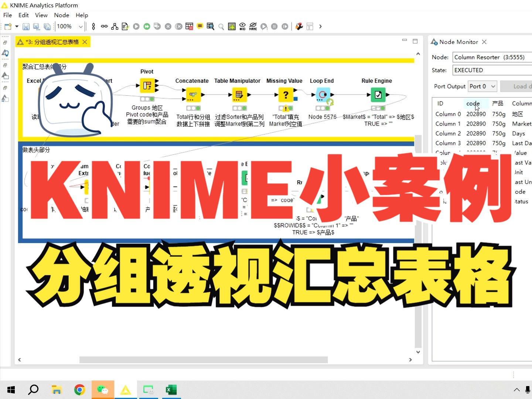This screenshot has height=399, width=532.
Task: Toggle the hide node ID icon
Action: 242,27
